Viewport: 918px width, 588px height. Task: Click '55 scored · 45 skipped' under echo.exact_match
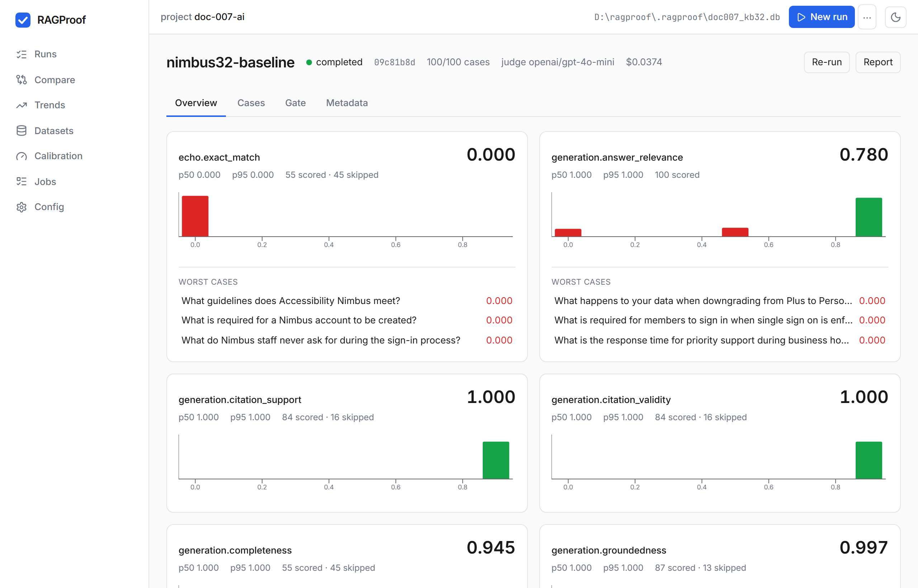coord(332,175)
